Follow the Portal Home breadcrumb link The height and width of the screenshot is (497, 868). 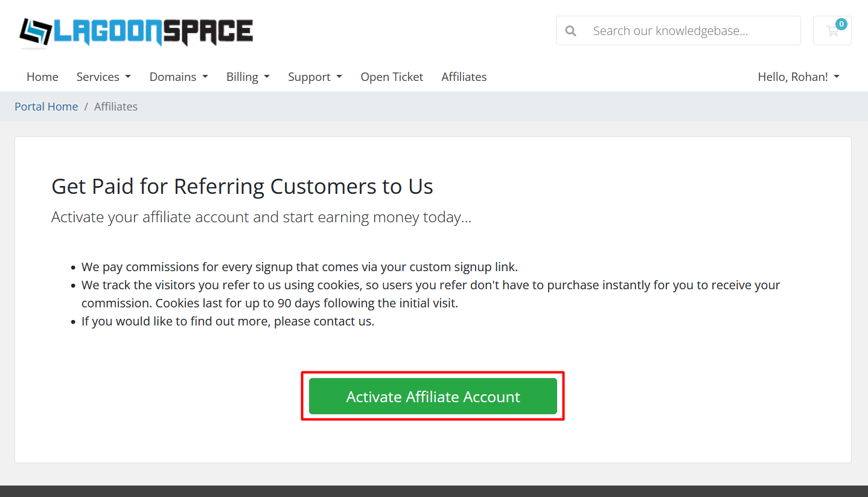tap(46, 106)
